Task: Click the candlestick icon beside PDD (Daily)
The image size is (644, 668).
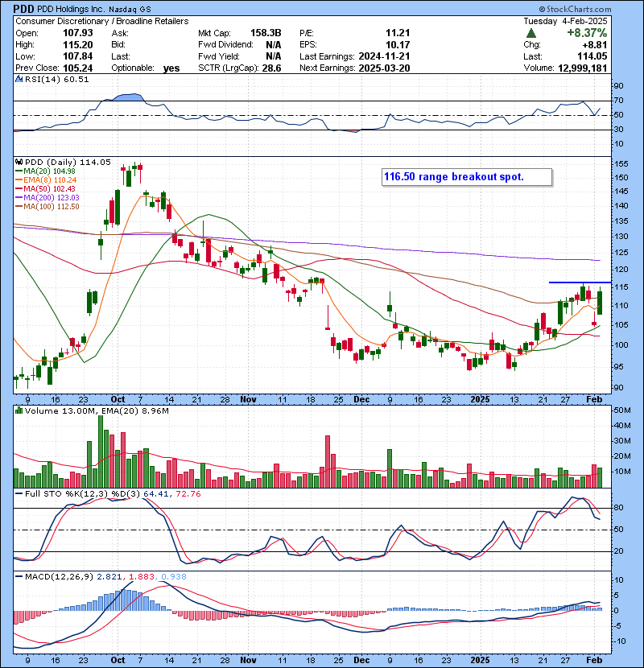Action: (x=19, y=162)
